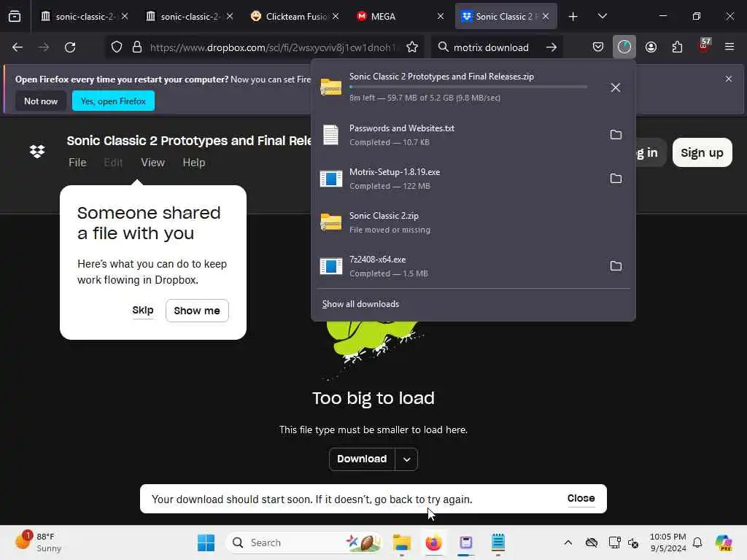
Task: Click the Not now button
Action: coord(41,101)
